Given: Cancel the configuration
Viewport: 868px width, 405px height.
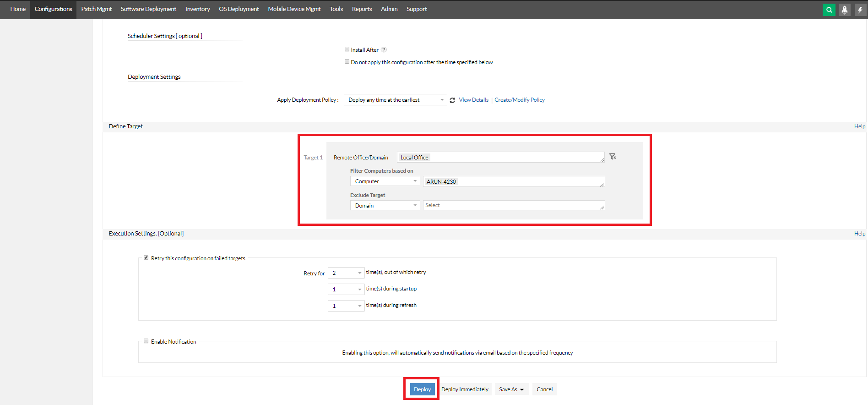Looking at the screenshot, I should [545, 389].
